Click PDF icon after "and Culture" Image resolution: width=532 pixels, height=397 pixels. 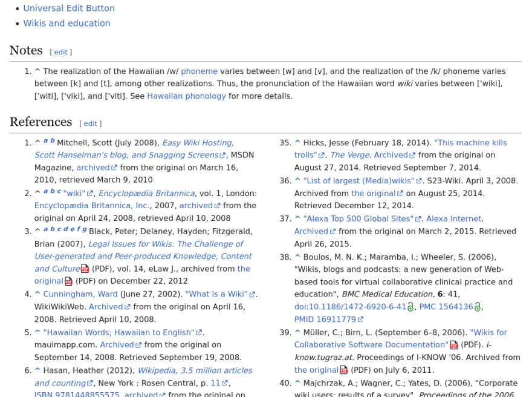pyautogui.click(x=85, y=269)
